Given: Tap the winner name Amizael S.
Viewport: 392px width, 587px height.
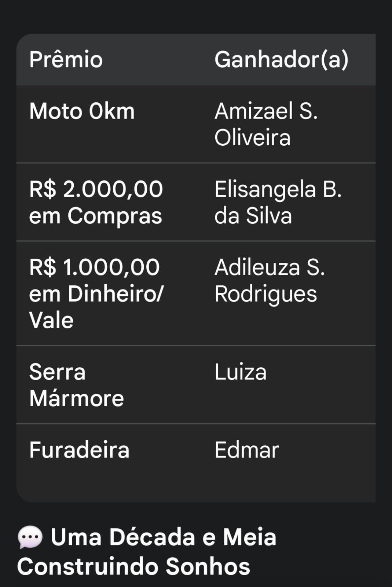Looking at the screenshot, I should click(x=266, y=112).
